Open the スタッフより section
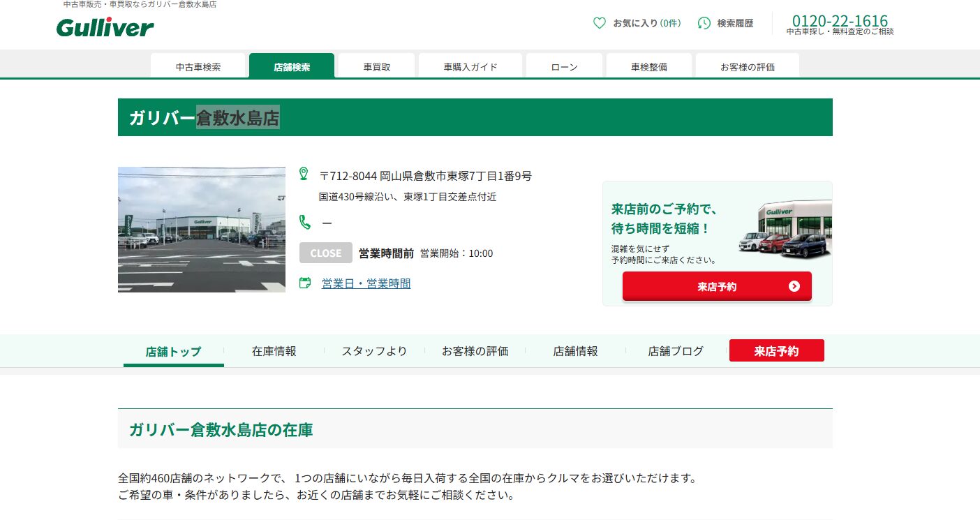This screenshot has width=980, height=520. (374, 351)
